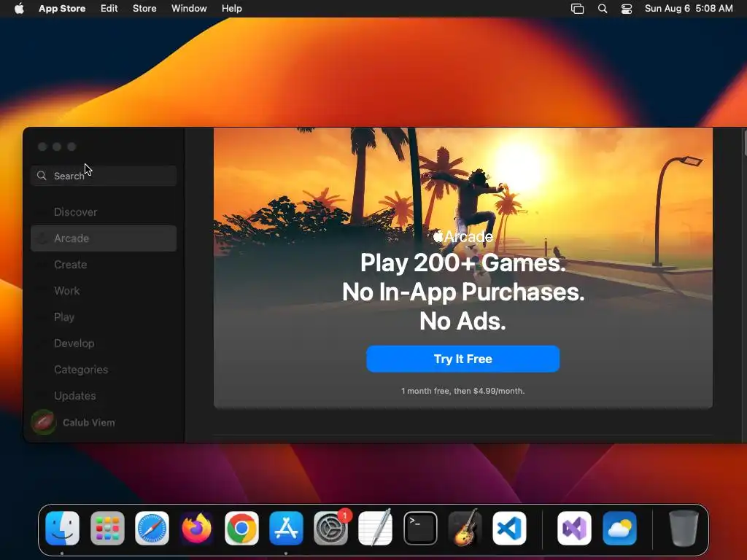This screenshot has width=747, height=560.
Task: Launch Firefox from the Dock
Action: click(x=197, y=528)
